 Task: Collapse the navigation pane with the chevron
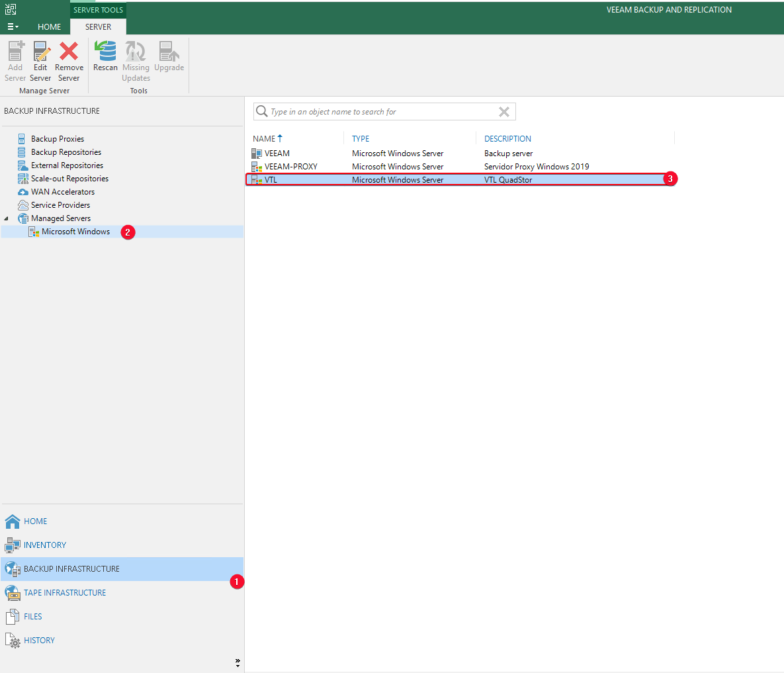click(x=237, y=662)
